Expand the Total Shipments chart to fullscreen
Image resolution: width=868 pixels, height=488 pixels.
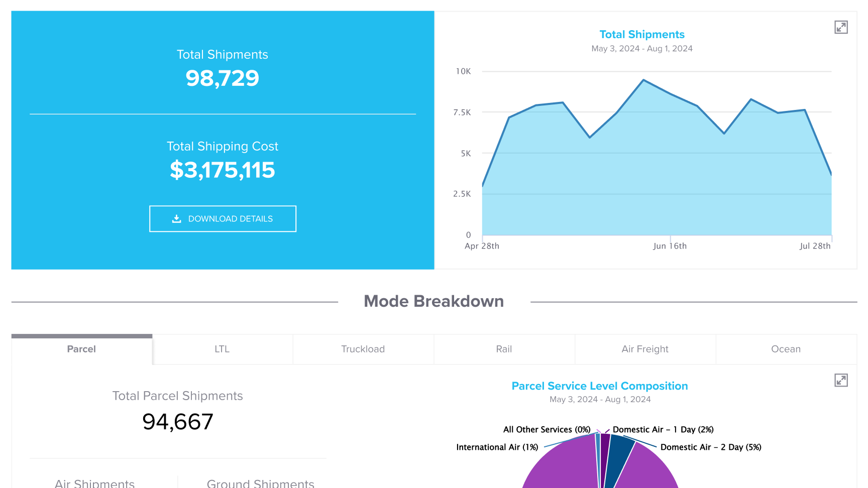coord(841,27)
